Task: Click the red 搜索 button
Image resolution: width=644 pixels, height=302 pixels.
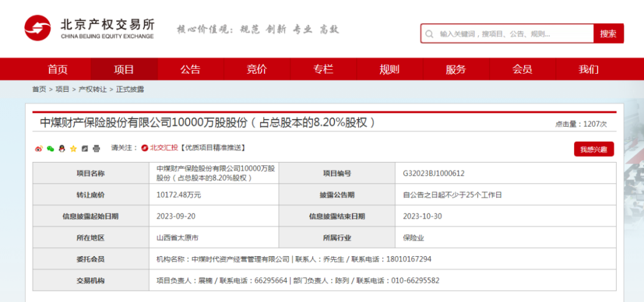Action: 608,33
